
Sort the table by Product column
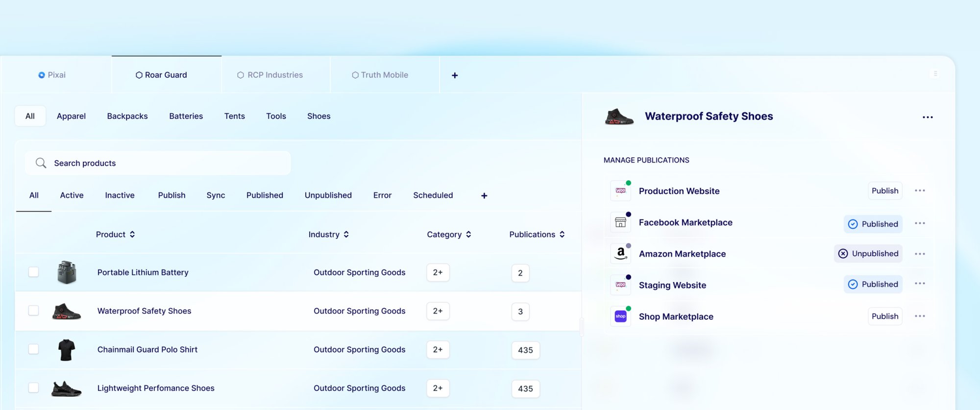pos(115,235)
